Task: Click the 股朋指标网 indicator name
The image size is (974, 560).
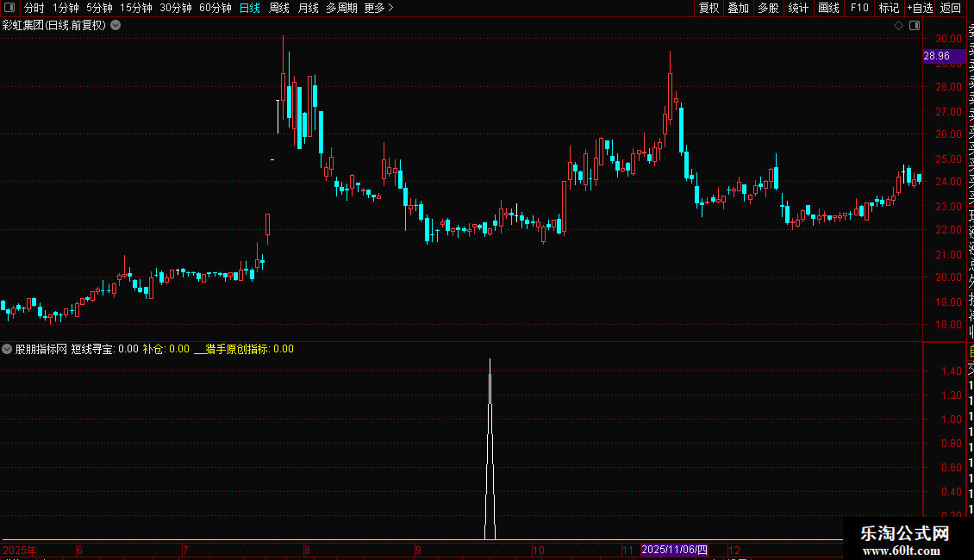Action: pos(41,350)
